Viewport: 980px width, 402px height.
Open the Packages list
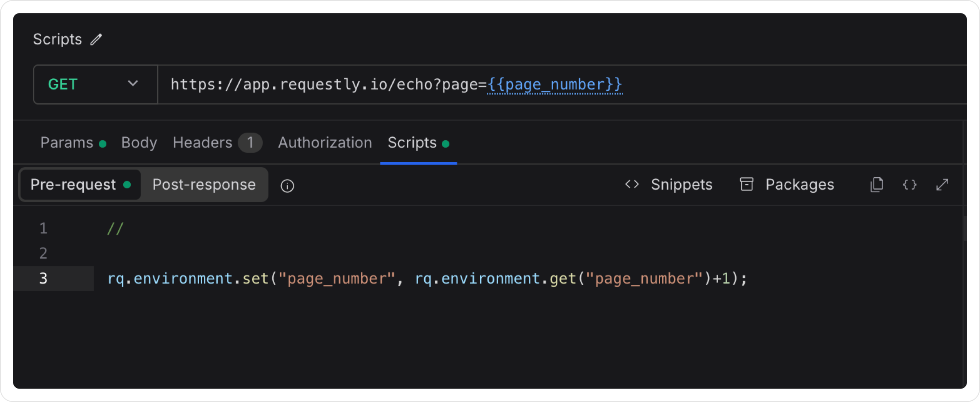pyautogui.click(x=787, y=185)
